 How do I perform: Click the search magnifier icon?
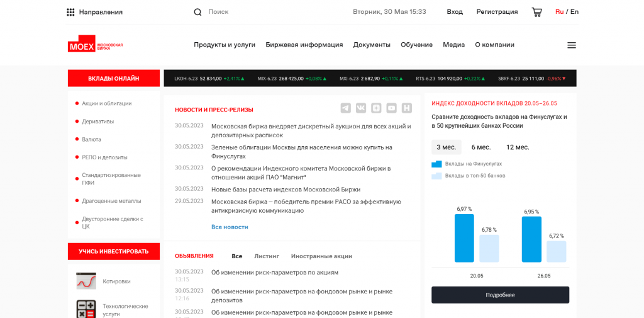pos(197,12)
